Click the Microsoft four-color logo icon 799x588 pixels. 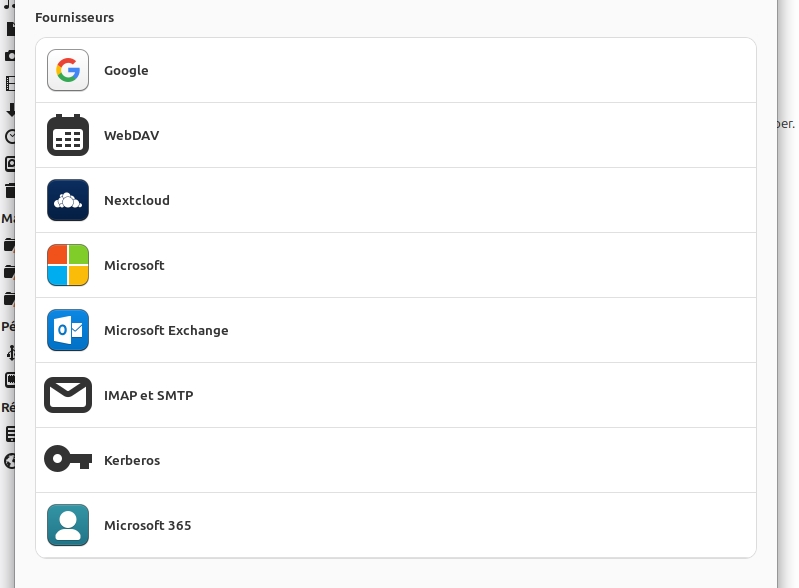(68, 265)
